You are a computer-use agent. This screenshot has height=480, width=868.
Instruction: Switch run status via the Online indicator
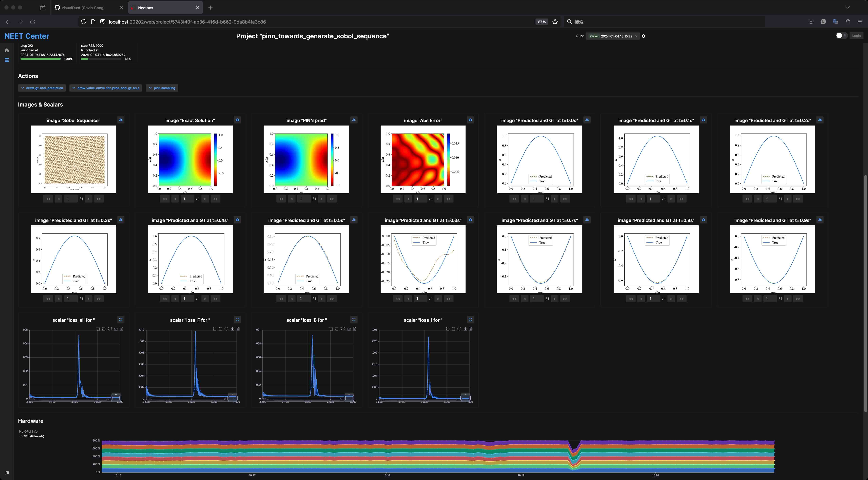594,36
